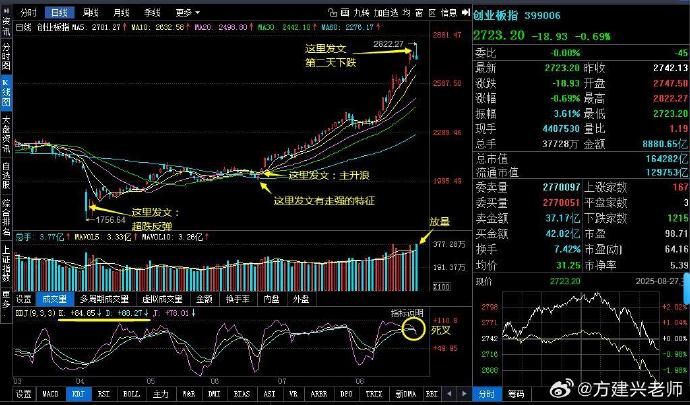
Task: Expand the 更多 timeframe dropdown
Action: tap(187, 12)
